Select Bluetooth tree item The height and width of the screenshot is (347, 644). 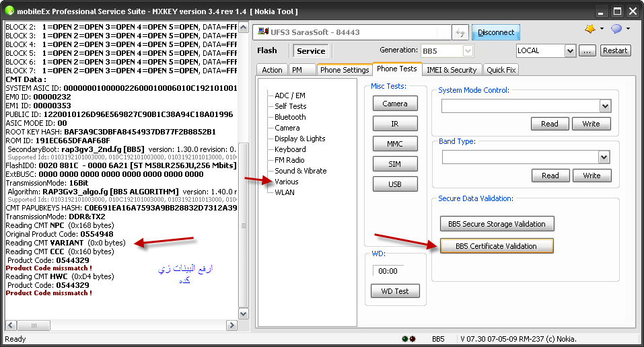tap(290, 117)
